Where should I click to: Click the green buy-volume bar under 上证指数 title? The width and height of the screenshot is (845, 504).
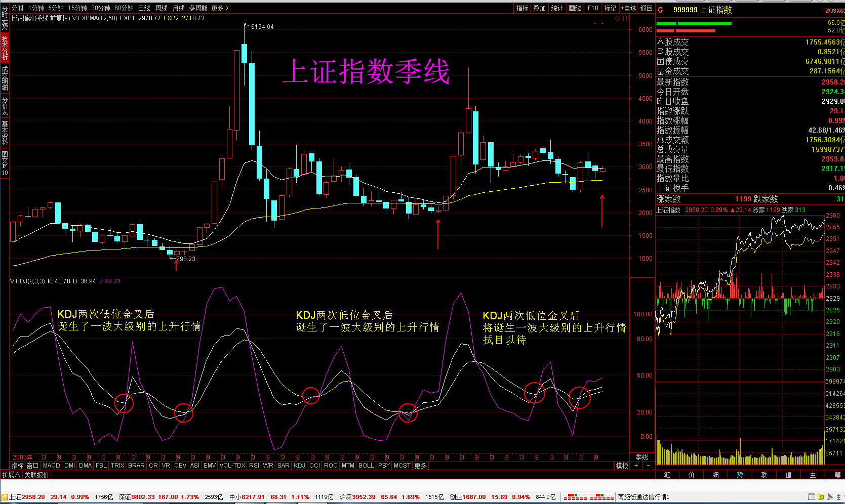pyautogui.click(x=694, y=23)
